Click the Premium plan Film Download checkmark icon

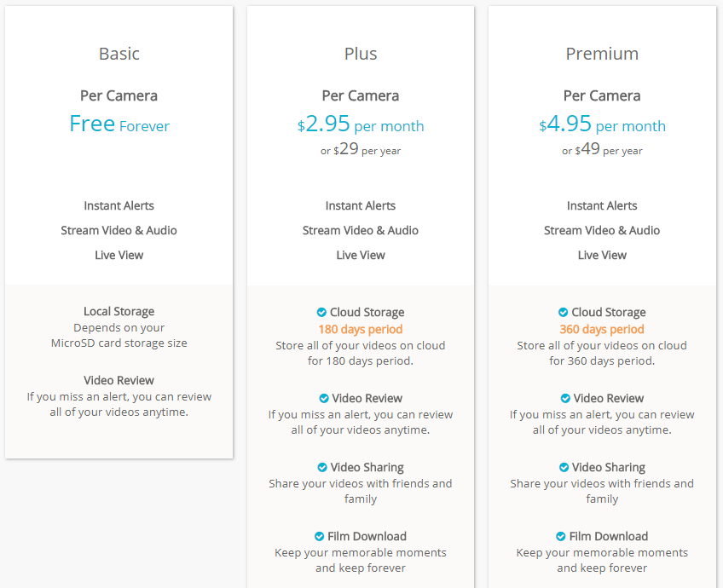[x=561, y=536]
